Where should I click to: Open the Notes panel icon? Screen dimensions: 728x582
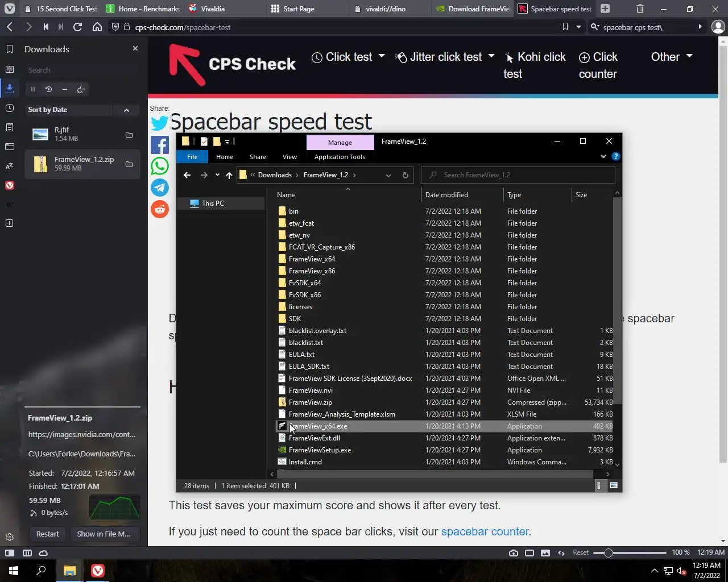pyautogui.click(x=10, y=127)
